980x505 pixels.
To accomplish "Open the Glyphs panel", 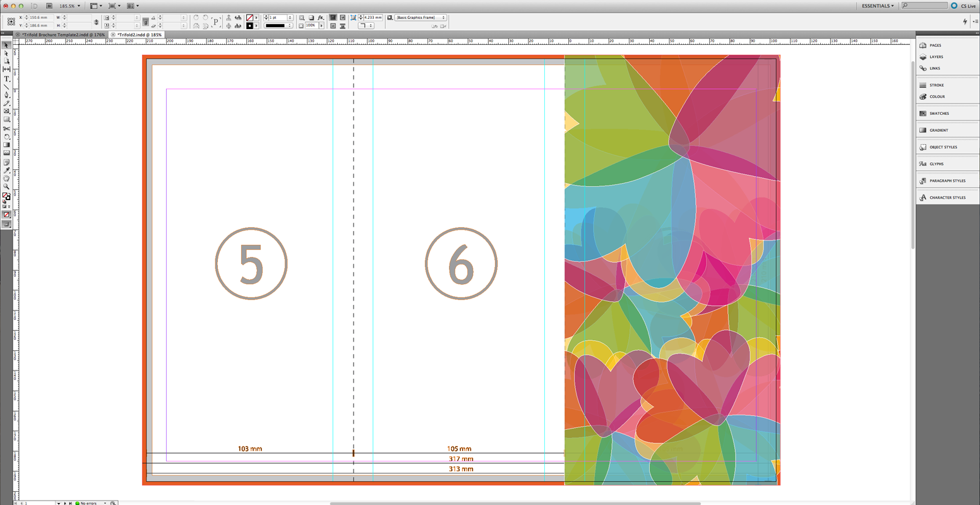I will [x=936, y=164].
